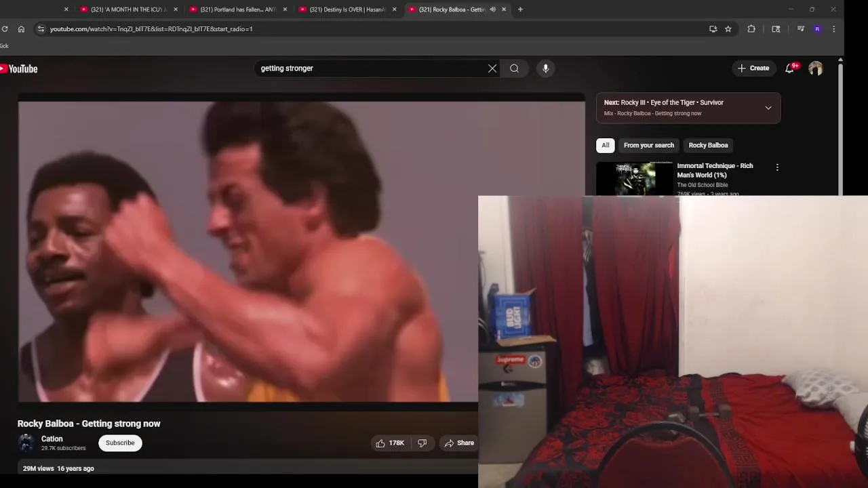Screen dimensions: 868x488
Task: Open YouTube notifications bell
Action: coord(789,68)
